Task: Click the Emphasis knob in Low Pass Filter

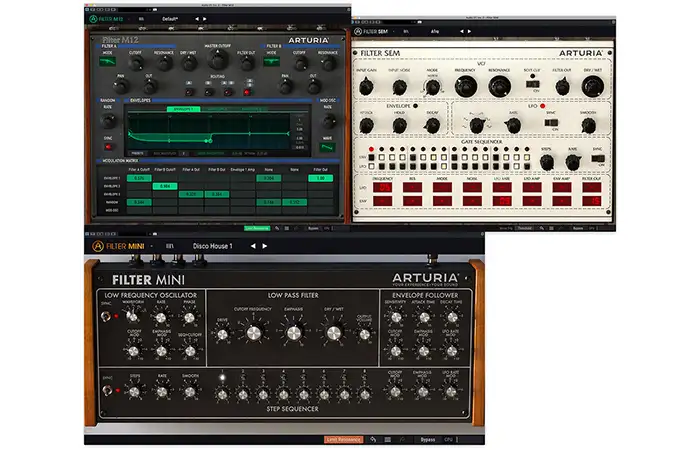Action: pyautogui.click(x=294, y=333)
